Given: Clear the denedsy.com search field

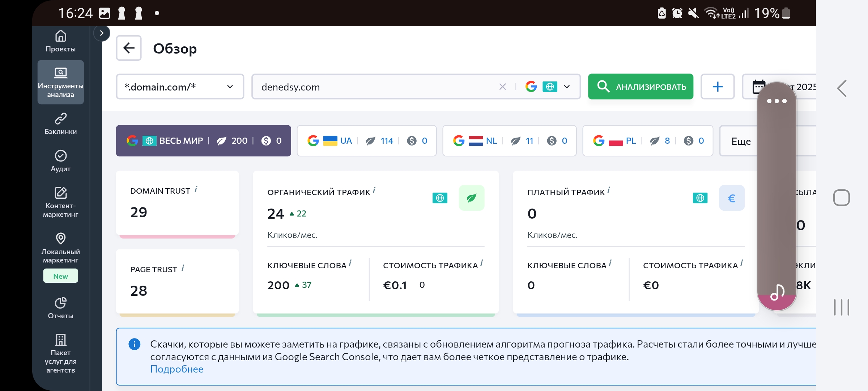Looking at the screenshot, I should click(502, 87).
